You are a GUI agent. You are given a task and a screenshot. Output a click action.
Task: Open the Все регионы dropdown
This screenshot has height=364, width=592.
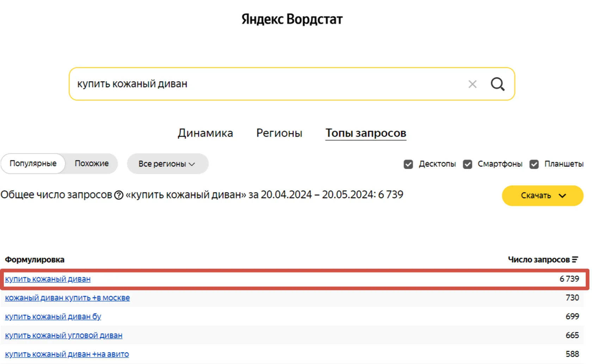167,164
